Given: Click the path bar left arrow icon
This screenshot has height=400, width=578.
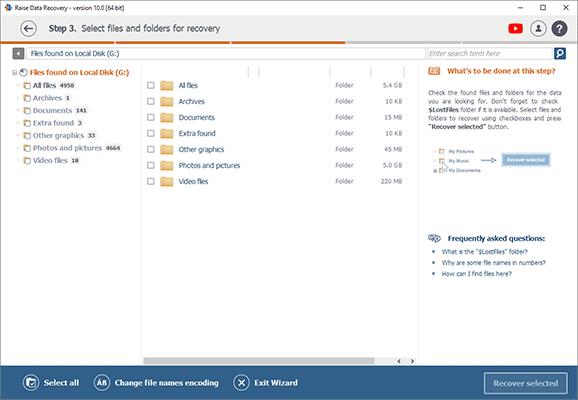Looking at the screenshot, I should coord(18,54).
